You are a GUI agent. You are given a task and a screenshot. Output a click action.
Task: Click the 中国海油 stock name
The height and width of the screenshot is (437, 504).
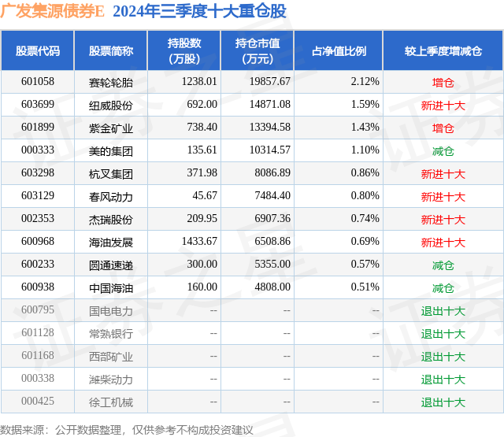111,288
